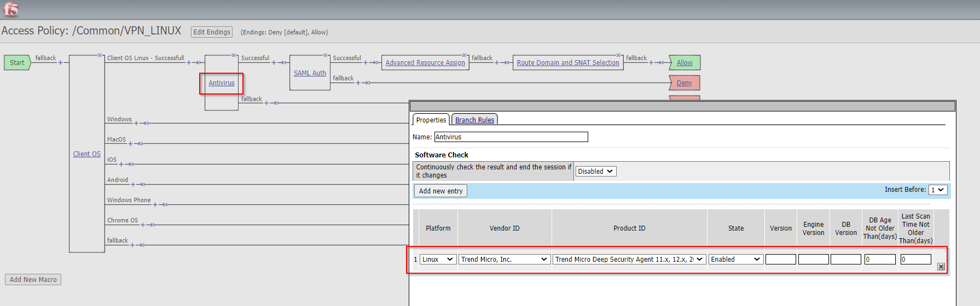Click the Windows Phone branch label
The height and width of the screenshot is (306, 980).
pos(129,200)
